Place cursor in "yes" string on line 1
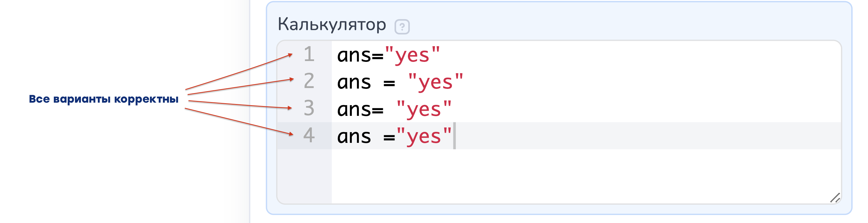 [412, 55]
